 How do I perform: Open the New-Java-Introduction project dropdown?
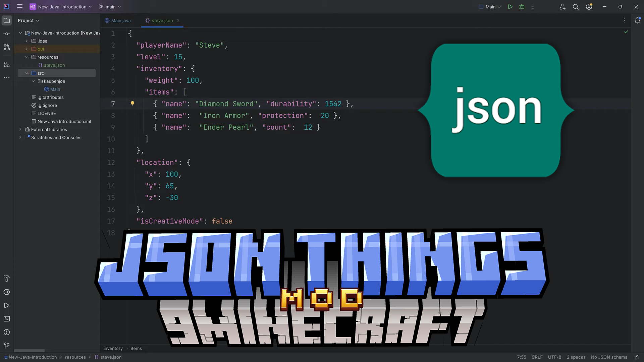click(x=61, y=7)
